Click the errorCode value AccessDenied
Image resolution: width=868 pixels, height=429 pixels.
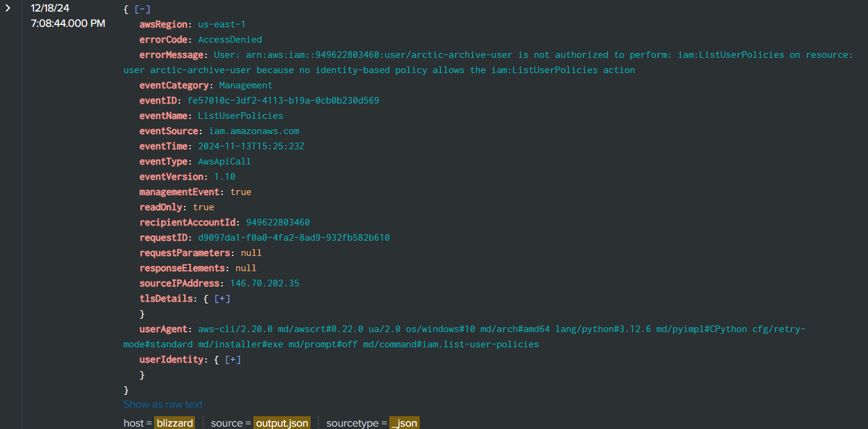230,40
